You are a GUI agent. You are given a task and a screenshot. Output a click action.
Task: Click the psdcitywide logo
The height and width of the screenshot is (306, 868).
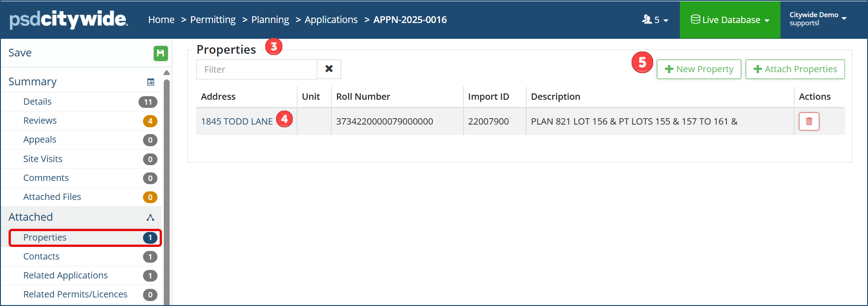click(69, 19)
